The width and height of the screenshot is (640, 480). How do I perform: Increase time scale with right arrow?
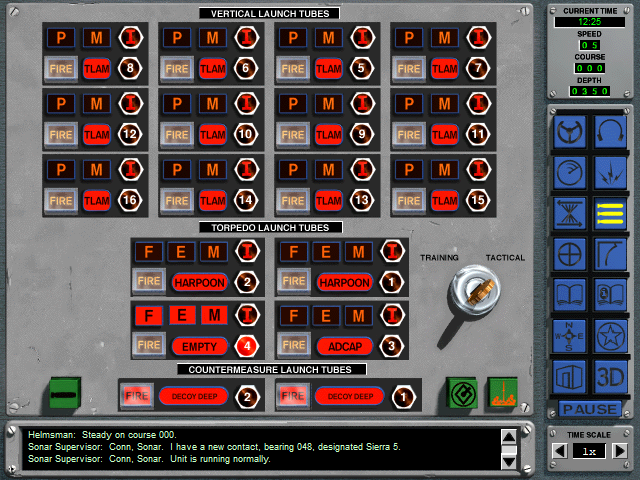(x=620, y=451)
